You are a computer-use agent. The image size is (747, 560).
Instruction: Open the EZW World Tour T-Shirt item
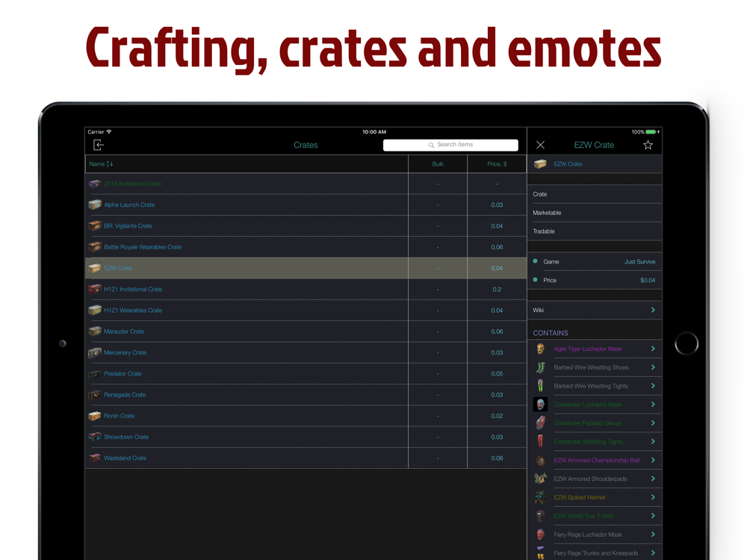point(595,516)
